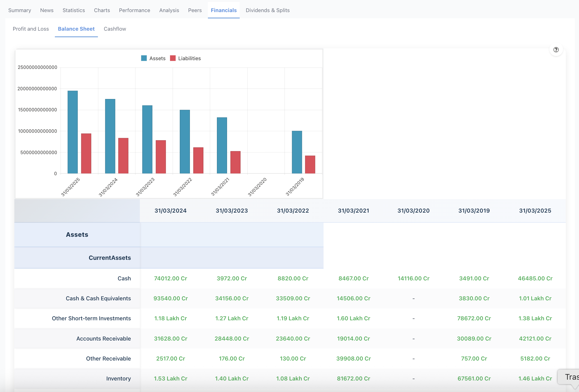Click the 31/03/2025 assets bar
579x392 pixels.
click(73, 132)
